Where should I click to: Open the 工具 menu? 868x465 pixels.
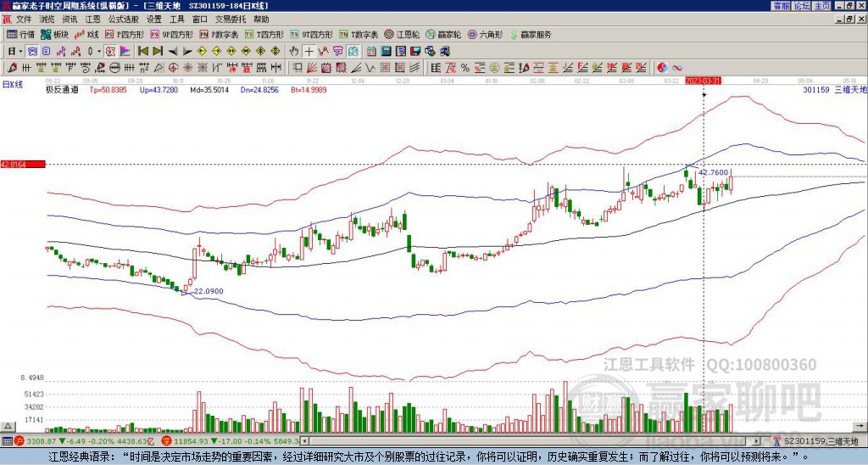tap(177, 20)
